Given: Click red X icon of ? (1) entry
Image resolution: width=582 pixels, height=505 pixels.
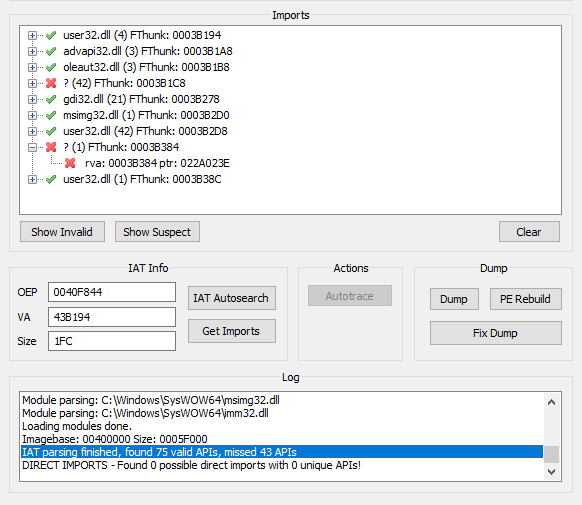Looking at the screenshot, I should click(x=51, y=147).
